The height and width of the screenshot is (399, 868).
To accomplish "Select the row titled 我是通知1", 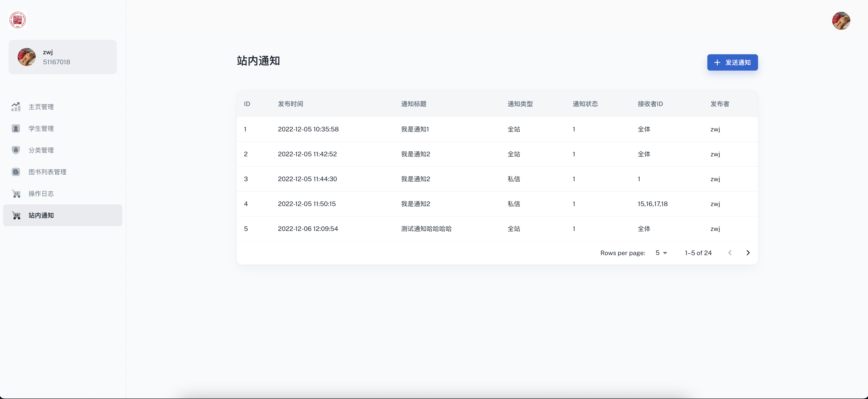I will click(x=415, y=129).
